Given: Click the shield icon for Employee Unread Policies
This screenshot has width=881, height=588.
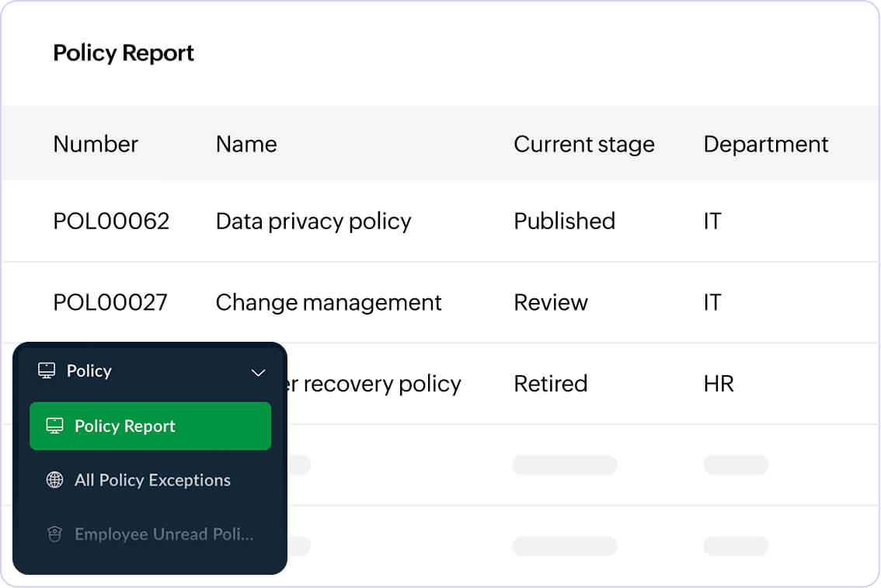Looking at the screenshot, I should [x=54, y=534].
